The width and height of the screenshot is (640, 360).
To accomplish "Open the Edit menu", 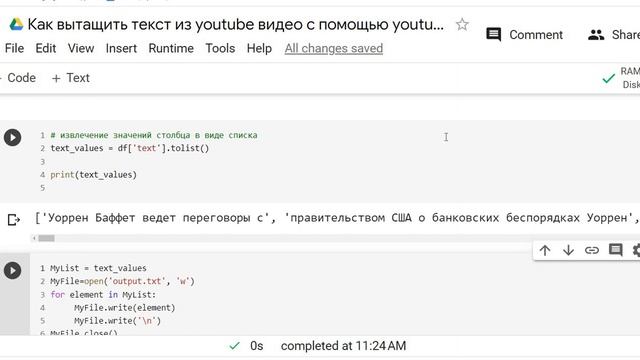I will click(45, 48).
